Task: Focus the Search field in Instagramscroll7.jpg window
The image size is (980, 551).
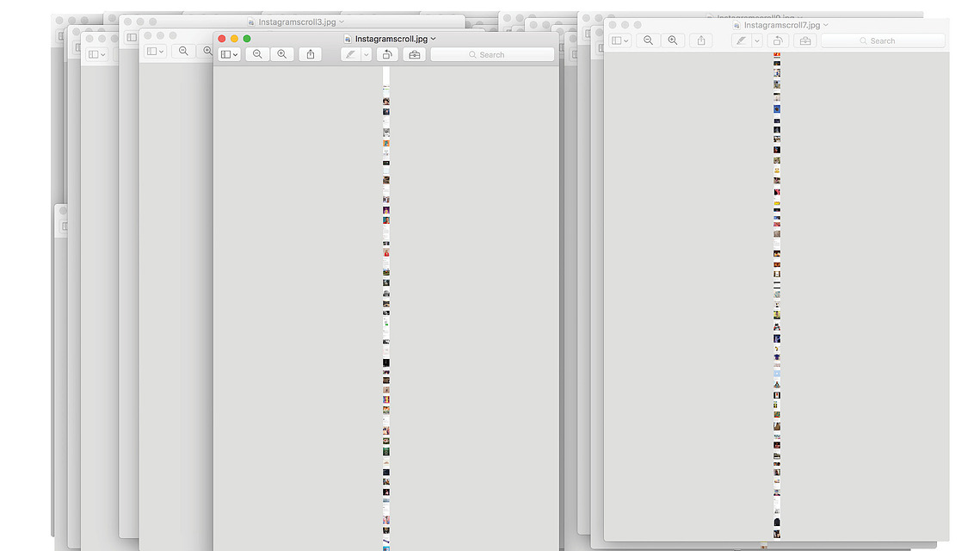Action: (x=883, y=40)
